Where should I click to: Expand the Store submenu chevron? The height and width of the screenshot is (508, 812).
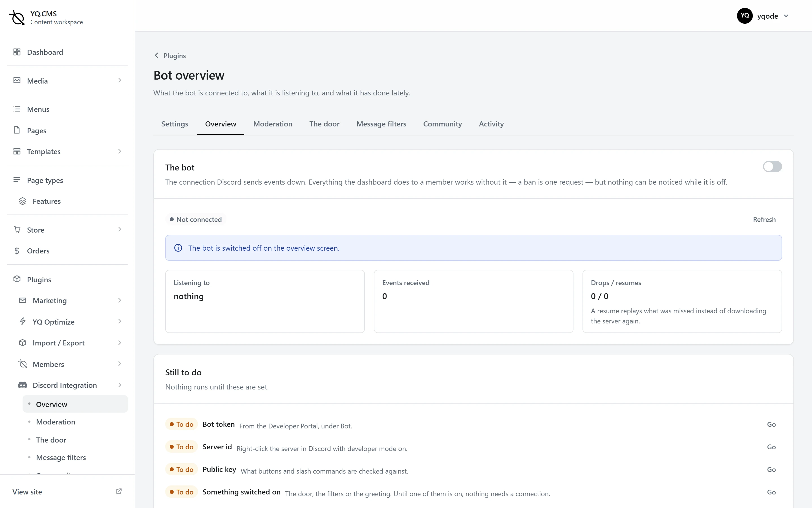point(120,229)
